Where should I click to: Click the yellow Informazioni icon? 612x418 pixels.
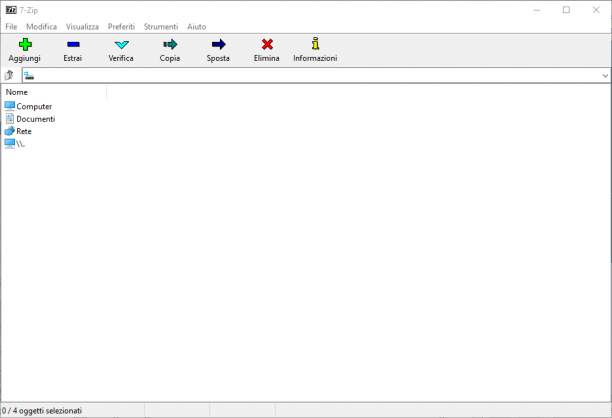tap(315, 43)
